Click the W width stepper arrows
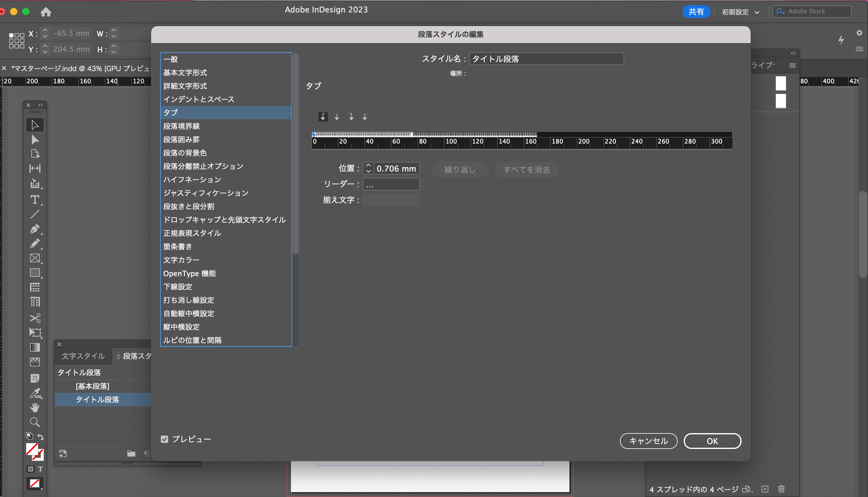The height and width of the screenshot is (497, 868). (114, 33)
